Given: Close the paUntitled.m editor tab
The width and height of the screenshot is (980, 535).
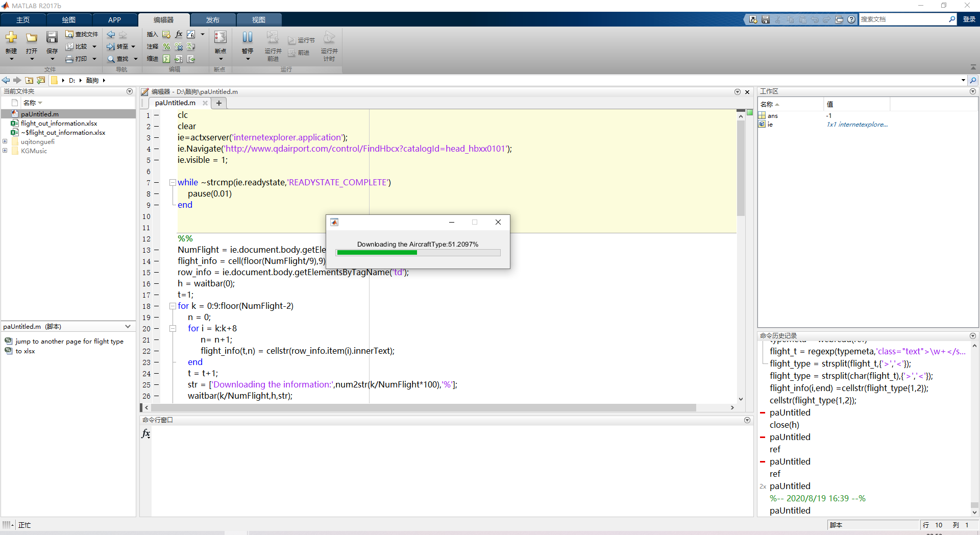Looking at the screenshot, I should pyautogui.click(x=205, y=103).
